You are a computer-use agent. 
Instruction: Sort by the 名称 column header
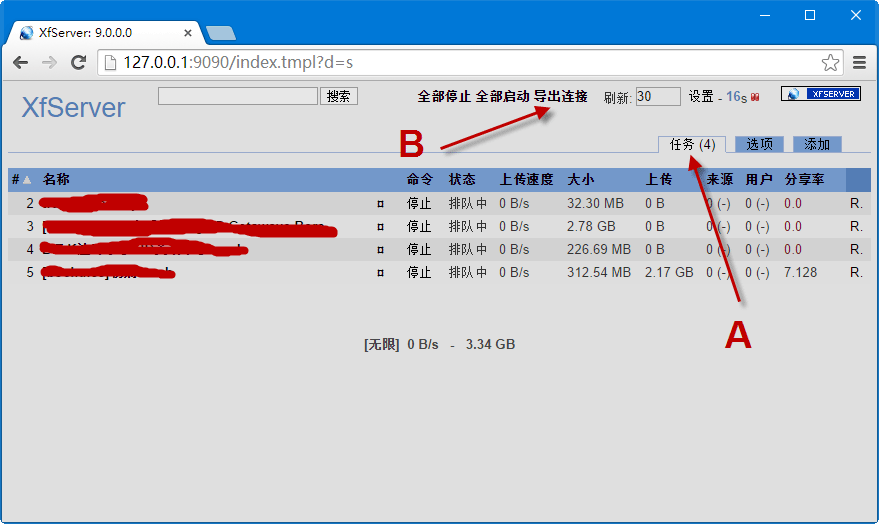[56, 179]
